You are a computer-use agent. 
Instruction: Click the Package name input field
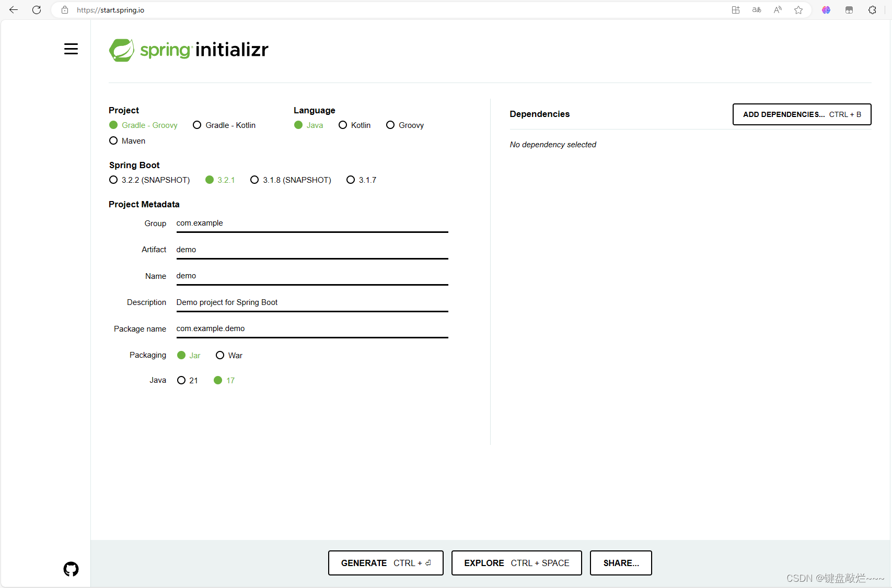312,329
